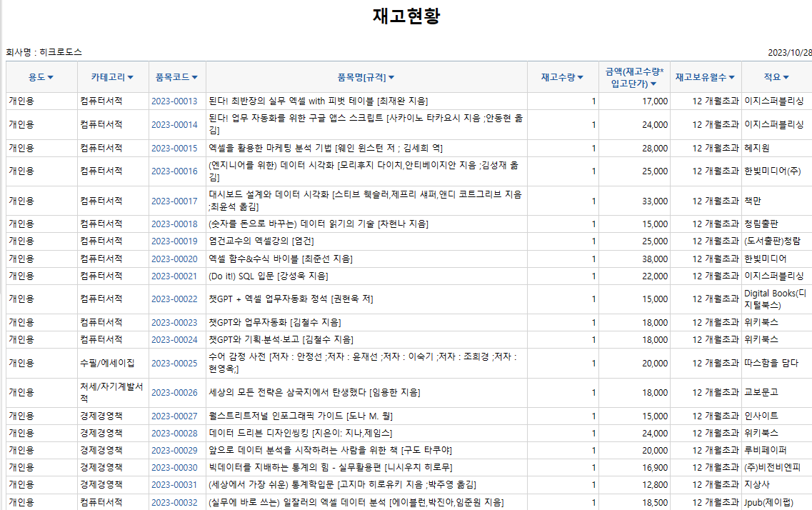812x510 pixels.
Task: Open item code 2023-00027 link
Action: pos(174,416)
